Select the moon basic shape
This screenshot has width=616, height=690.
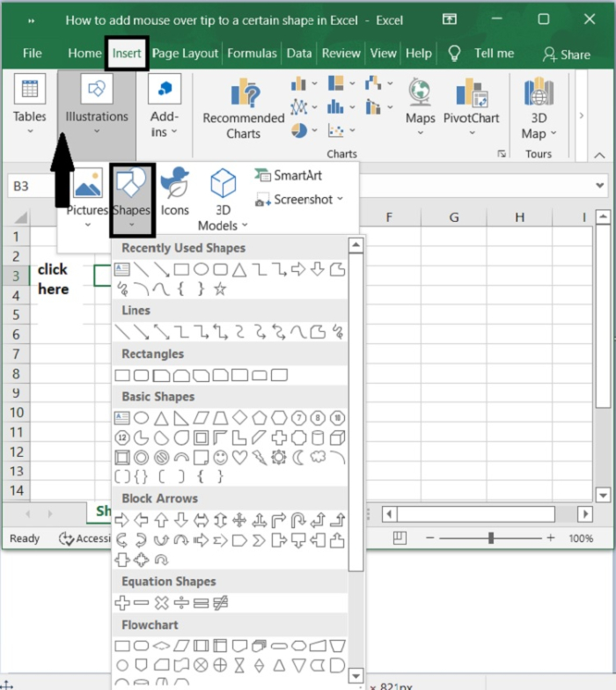pos(298,458)
